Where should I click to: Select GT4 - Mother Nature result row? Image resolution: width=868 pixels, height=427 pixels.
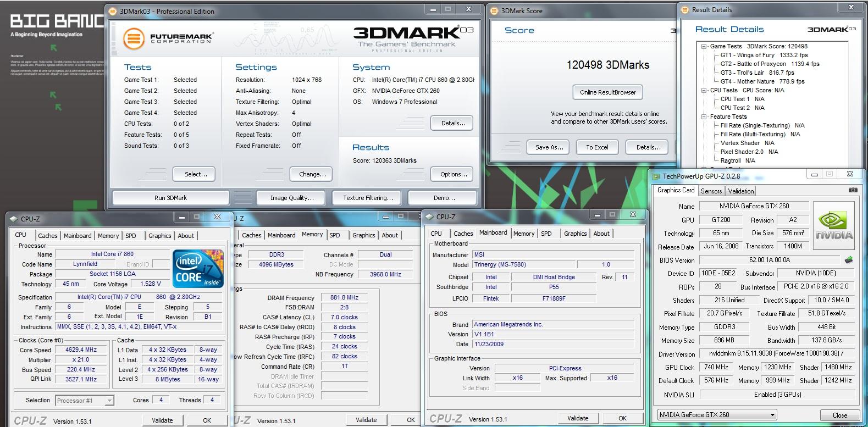pyautogui.click(x=762, y=81)
